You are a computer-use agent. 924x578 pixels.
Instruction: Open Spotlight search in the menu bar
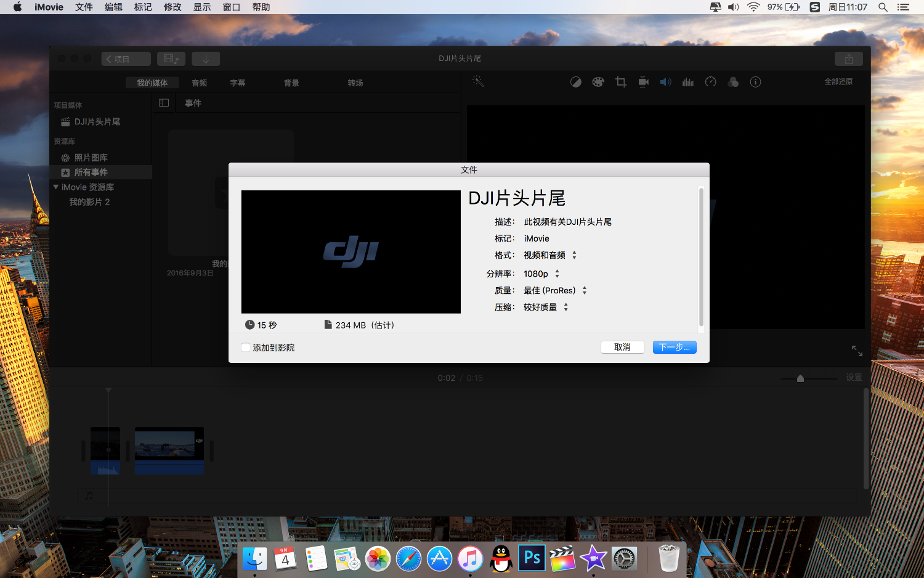(x=883, y=7)
